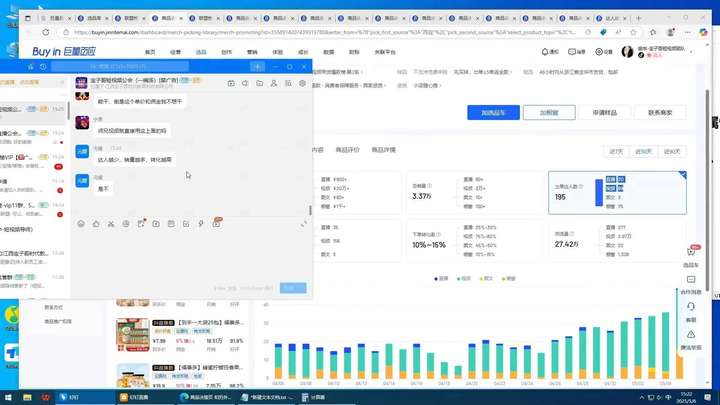Select the metric card showing 10%~15%
The height and width of the screenshot is (405, 720).
point(475,241)
